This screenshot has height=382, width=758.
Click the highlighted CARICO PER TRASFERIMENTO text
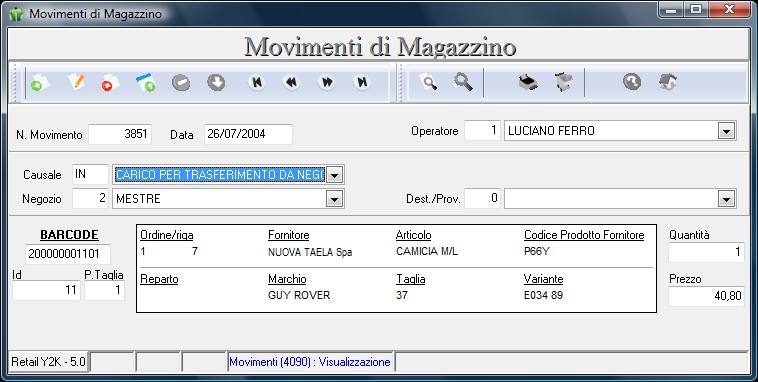pyautogui.click(x=220, y=175)
